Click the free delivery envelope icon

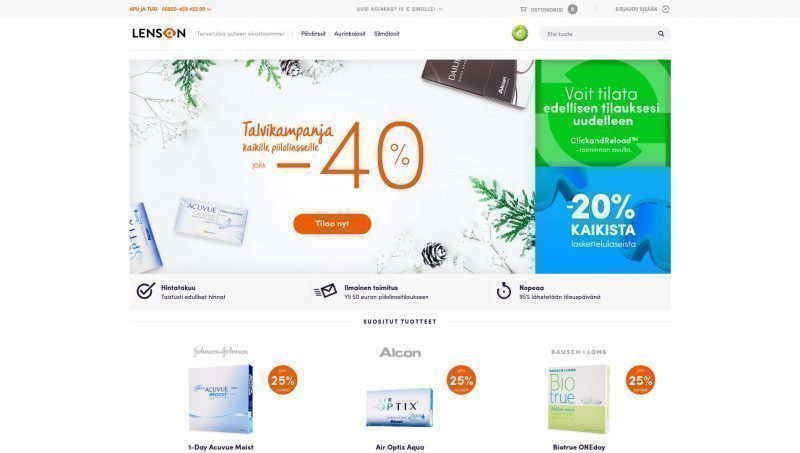[x=326, y=291]
